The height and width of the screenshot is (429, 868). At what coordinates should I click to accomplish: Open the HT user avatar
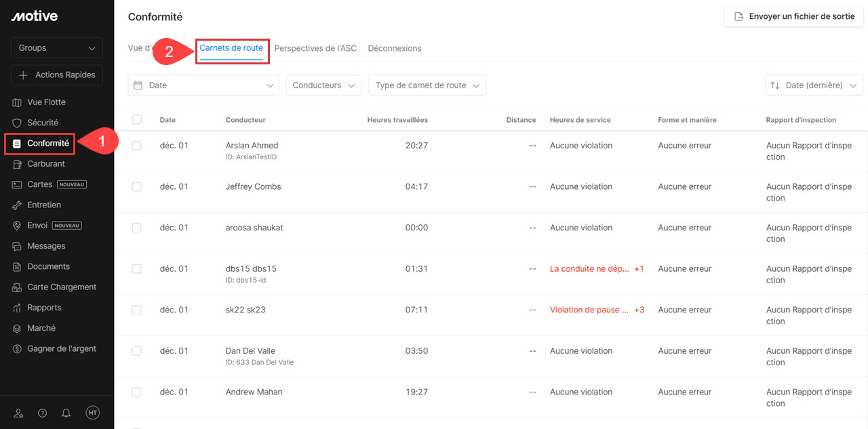[92, 413]
